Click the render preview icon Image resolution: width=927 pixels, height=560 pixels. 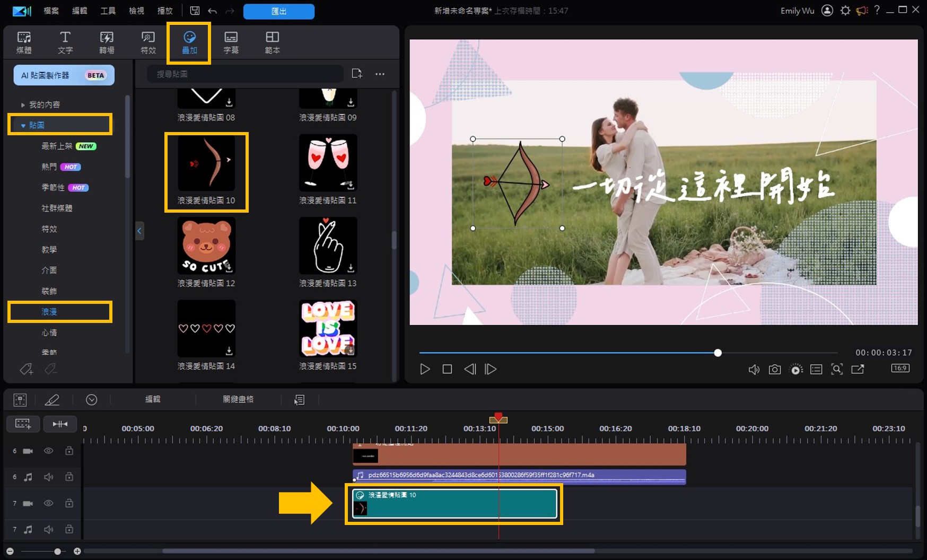[x=795, y=370]
